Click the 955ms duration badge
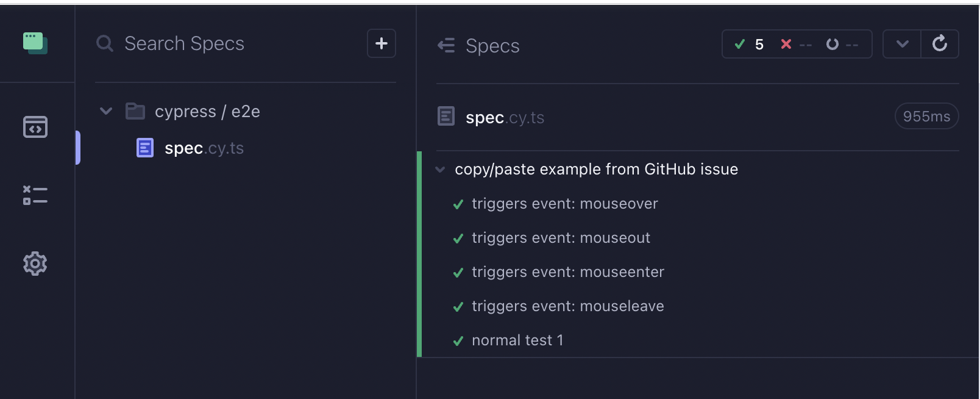This screenshot has width=980, height=399. pos(926,116)
